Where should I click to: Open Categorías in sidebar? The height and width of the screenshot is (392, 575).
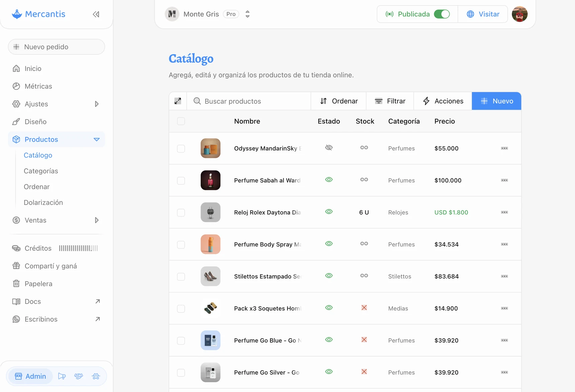(41, 171)
